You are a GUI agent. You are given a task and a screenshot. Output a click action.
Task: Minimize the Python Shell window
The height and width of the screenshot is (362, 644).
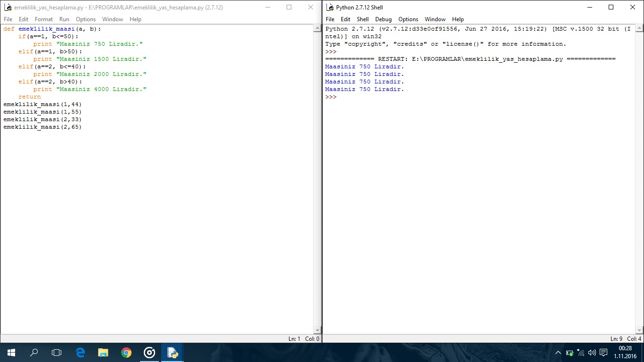tap(589, 8)
